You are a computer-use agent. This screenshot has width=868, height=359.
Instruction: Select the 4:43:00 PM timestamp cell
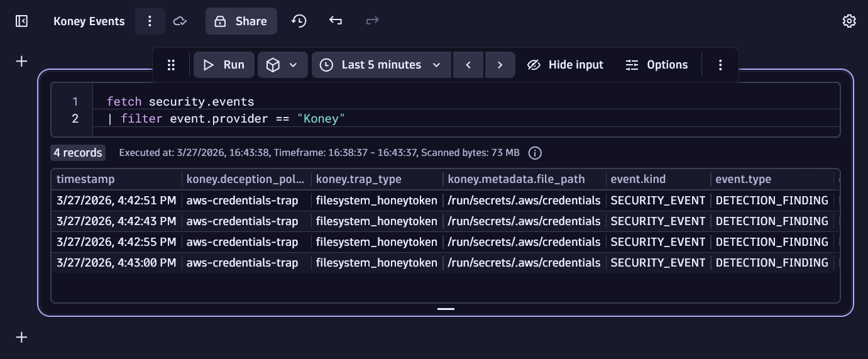click(116, 263)
